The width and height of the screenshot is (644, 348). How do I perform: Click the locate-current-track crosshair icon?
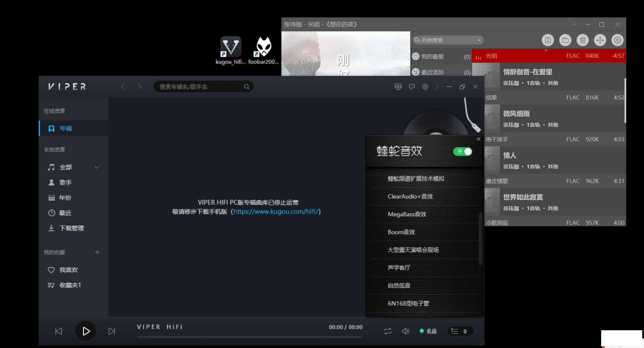pyautogui.click(x=600, y=40)
